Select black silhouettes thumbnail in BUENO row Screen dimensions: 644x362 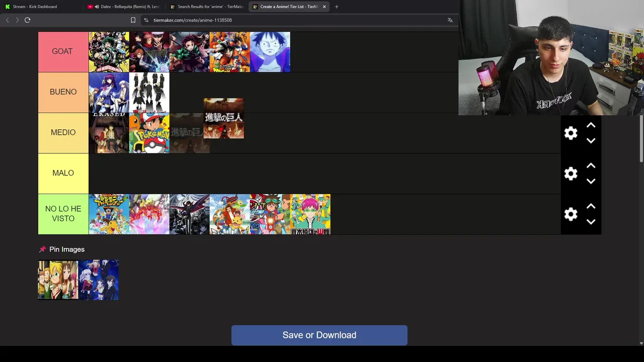click(149, 93)
